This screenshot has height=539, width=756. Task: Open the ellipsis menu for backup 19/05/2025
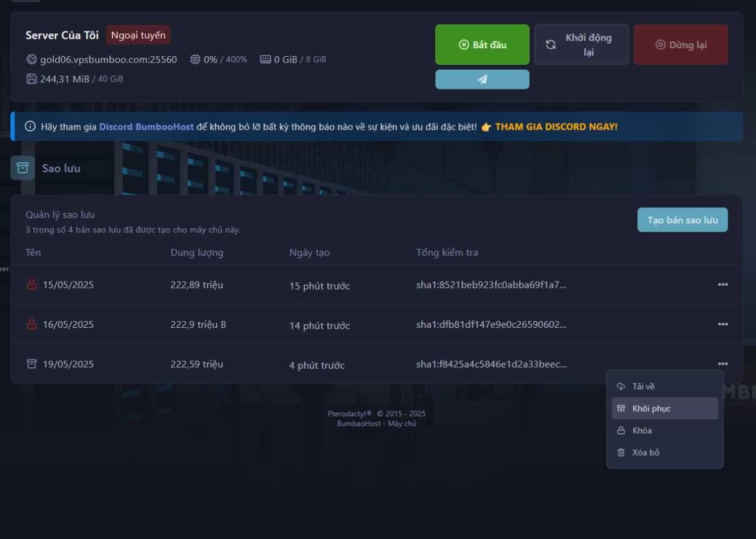coord(723,364)
